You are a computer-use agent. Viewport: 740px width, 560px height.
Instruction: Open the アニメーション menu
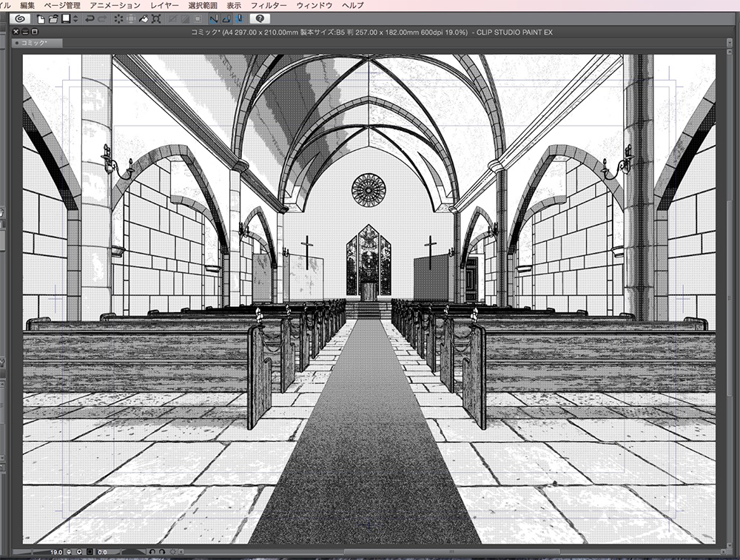[115, 5]
